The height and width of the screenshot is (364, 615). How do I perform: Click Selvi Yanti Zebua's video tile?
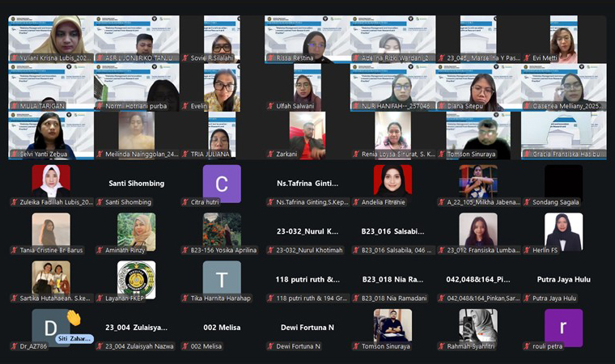click(51, 134)
